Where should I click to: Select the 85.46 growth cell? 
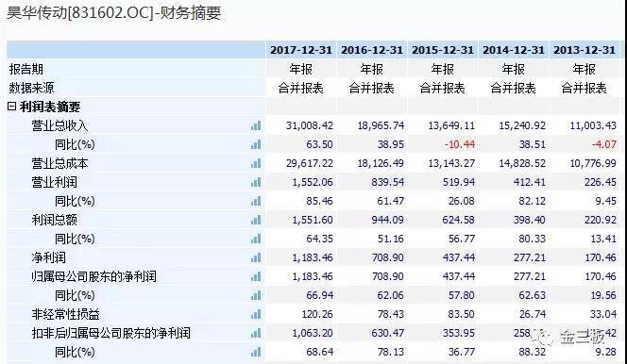click(319, 201)
